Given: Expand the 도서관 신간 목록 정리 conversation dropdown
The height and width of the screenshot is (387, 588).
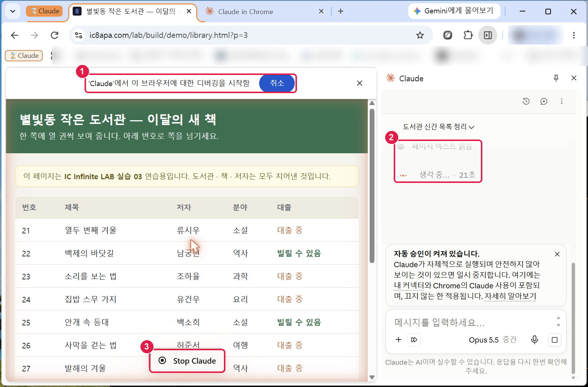Looking at the screenshot, I should click(x=438, y=127).
